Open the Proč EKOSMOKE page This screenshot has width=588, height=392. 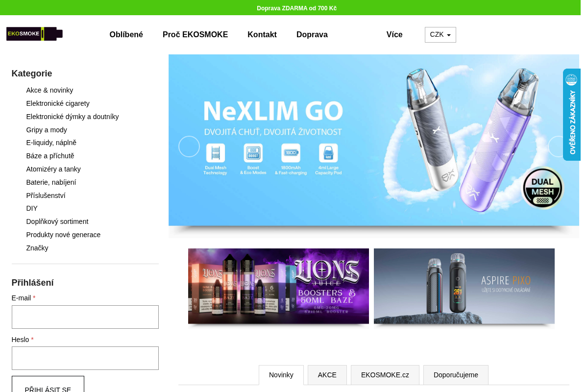click(x=196, y=35)
